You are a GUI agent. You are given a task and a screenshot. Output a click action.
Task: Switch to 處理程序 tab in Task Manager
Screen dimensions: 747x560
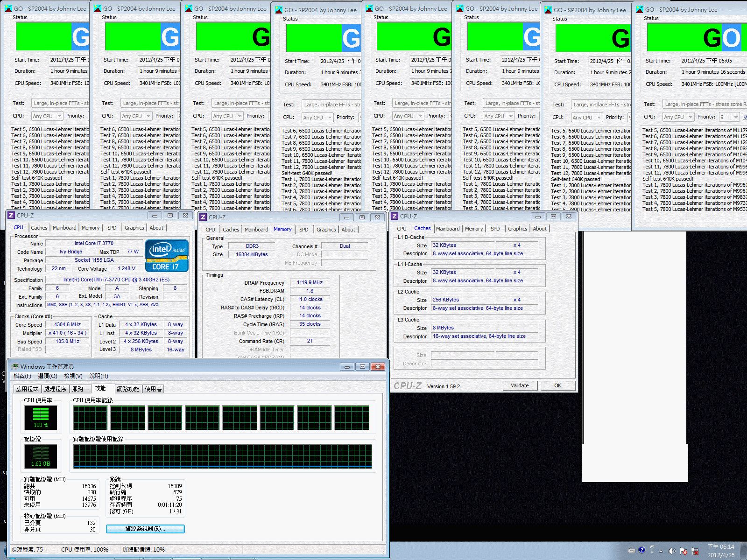(x=55, y=389)
